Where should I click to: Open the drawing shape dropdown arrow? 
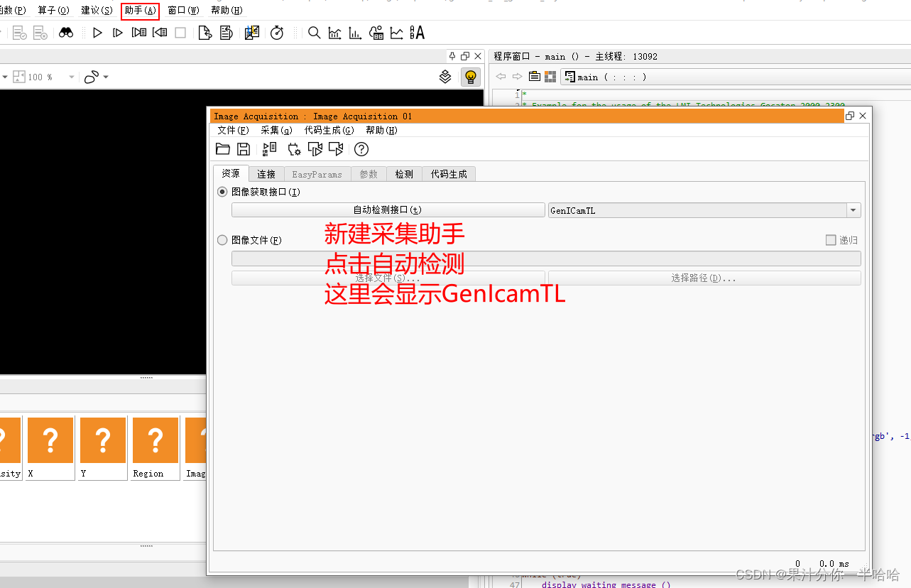[x=105, y=77]
